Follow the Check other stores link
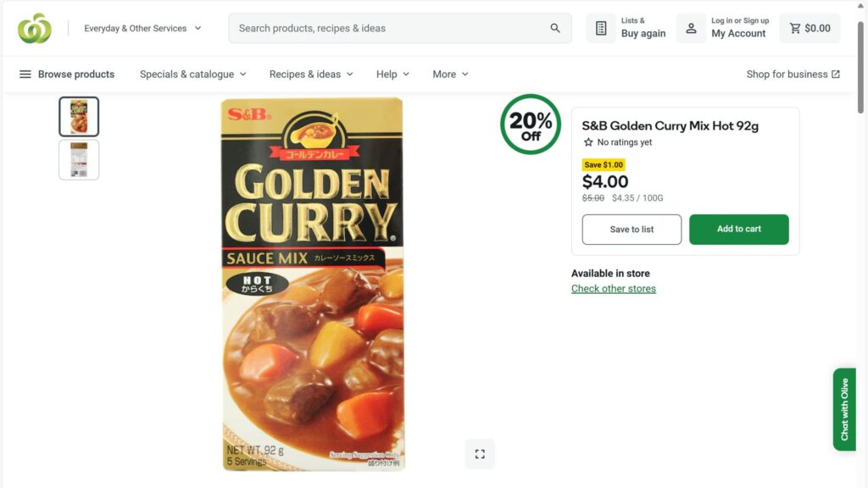The image size is (868, 488). [x=614, y=289]
